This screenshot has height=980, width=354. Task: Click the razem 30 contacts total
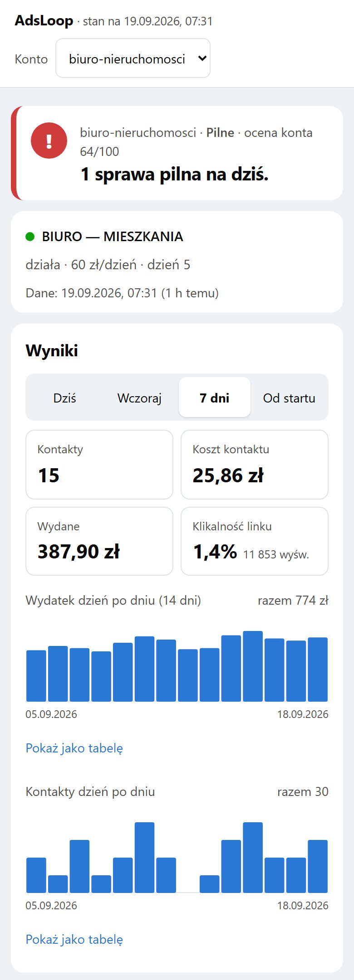pos(303,792)
